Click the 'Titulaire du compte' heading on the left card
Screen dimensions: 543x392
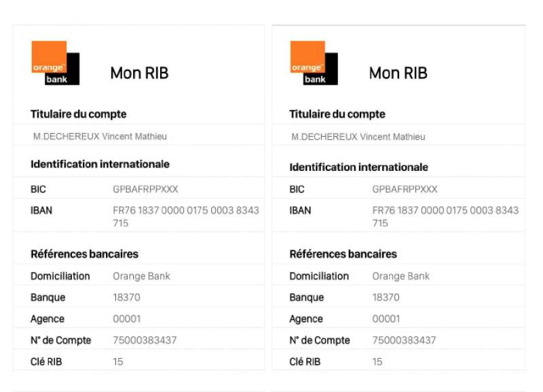78,115
